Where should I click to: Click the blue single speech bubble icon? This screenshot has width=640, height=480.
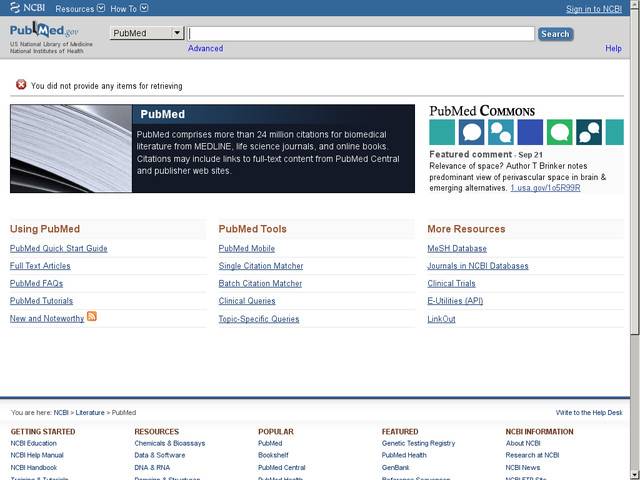tap(471, 132)
